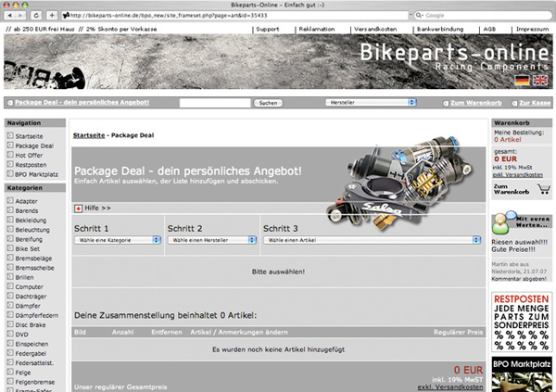Open Impressum in top menu
Image resolution: width=556 pixels, height=392 pixels.
pyautogui.click(x=532, y=29)
